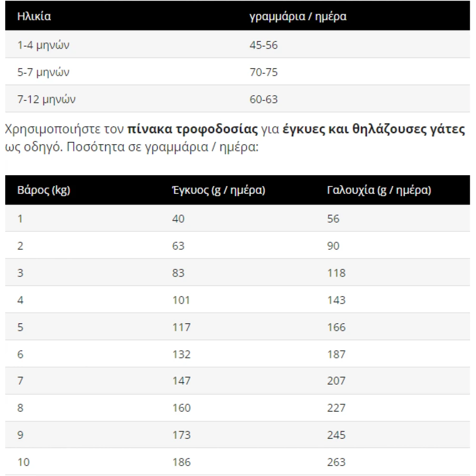Click the lactation value 245 cell

click(x=337, y=435)
